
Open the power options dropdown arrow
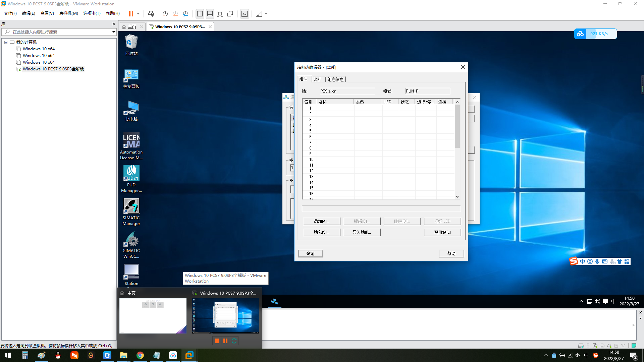138,14
